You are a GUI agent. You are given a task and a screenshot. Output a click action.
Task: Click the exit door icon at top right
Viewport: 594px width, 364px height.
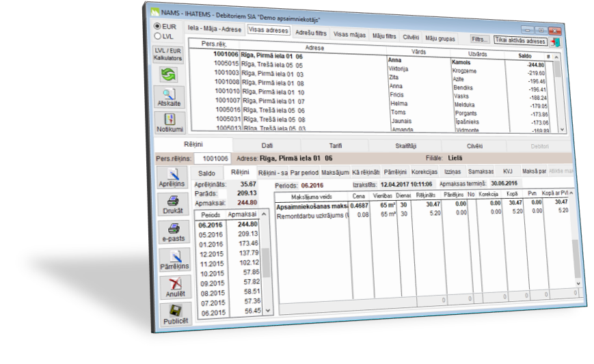tap(556, 42)
